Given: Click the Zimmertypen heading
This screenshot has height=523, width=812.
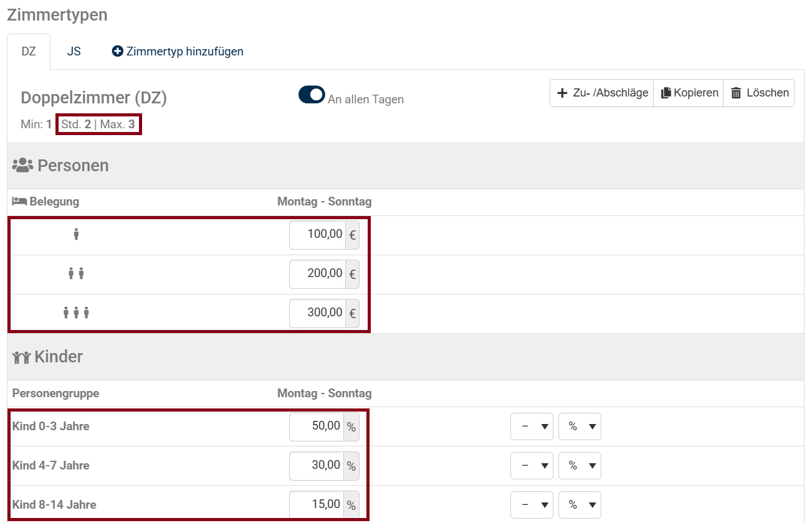Looking at the screenshot, I should point(57,15).
